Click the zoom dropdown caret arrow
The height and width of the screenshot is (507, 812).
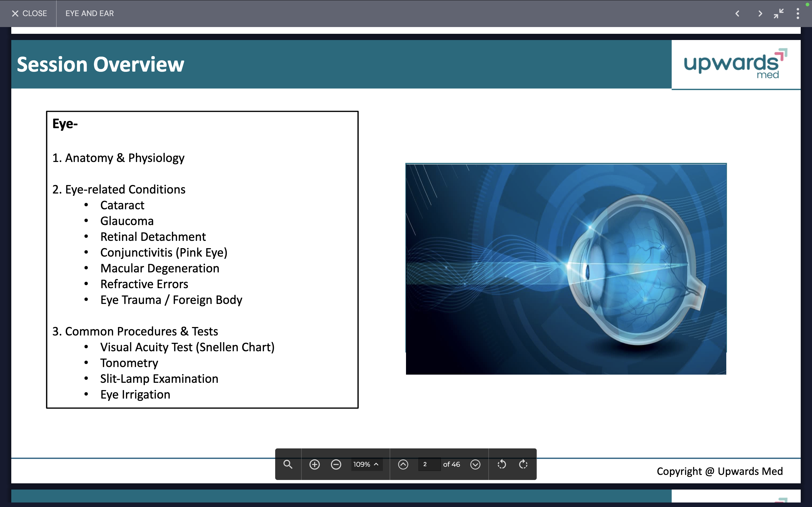tap(376, 464)
